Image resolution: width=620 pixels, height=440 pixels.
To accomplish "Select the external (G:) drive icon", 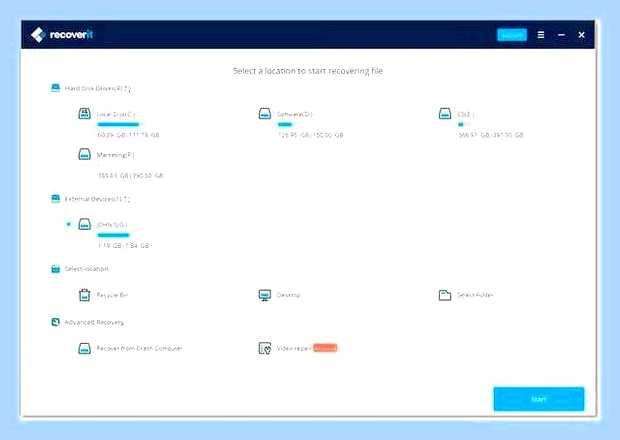I will [x=84, y=224].
